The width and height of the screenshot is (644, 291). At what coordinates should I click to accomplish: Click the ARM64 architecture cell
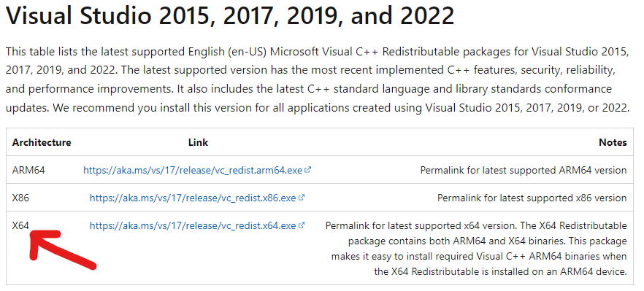pos(28,170)
